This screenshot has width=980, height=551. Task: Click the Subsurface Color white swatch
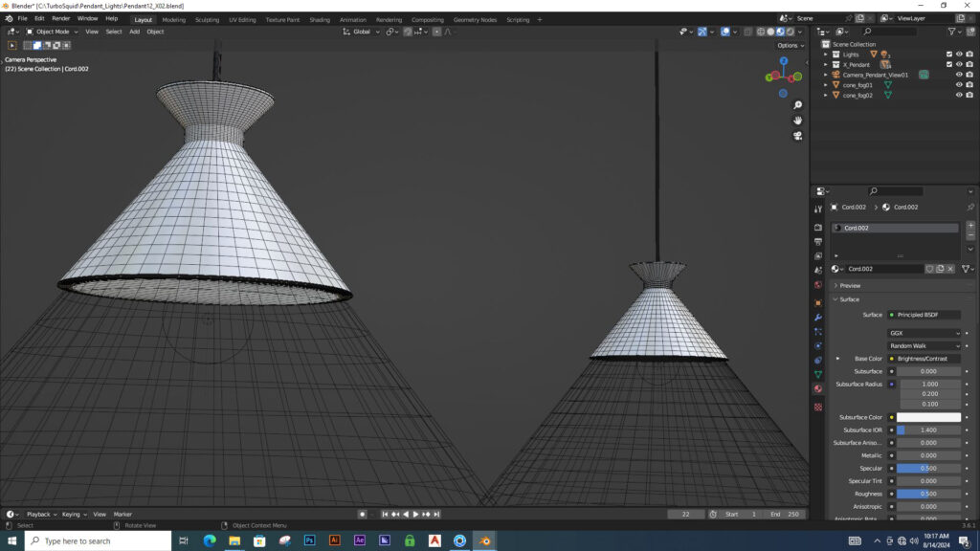pyautogui.click(x=928, y=417)
